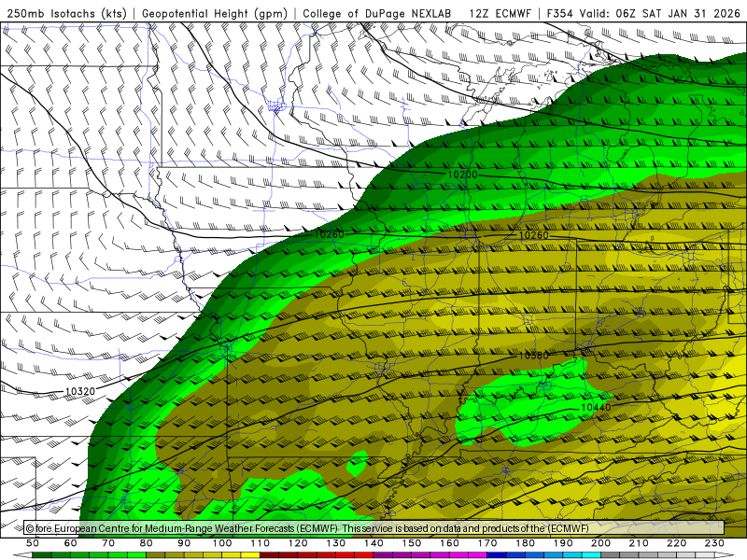Click the 10200 height contour label
Image resolution: width=747 pixels, height=560 pixels.
pos(462,175)
